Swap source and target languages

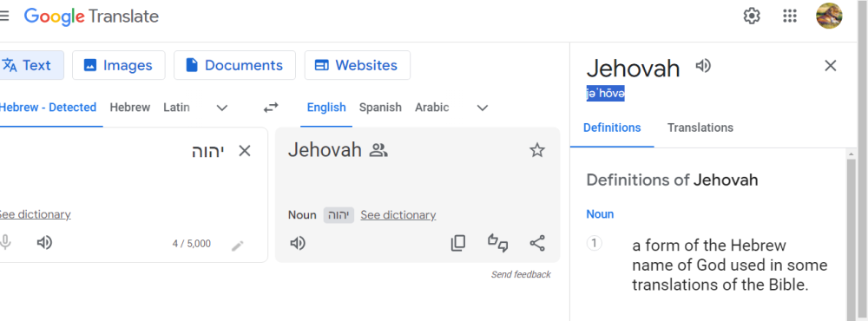[271, 108]
